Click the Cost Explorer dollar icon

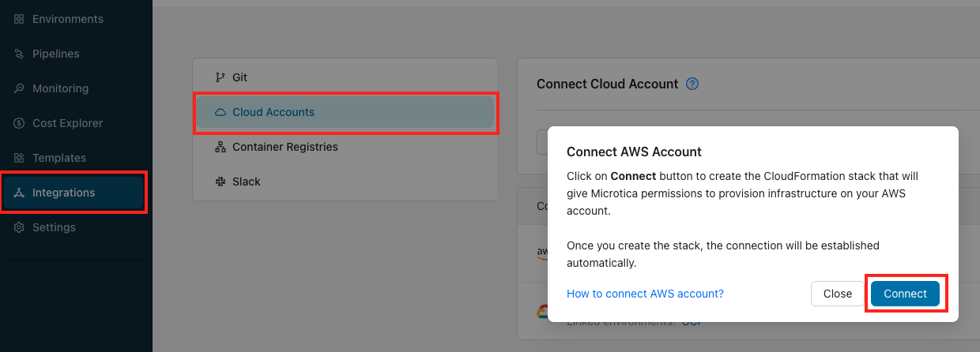click(19, 123)
